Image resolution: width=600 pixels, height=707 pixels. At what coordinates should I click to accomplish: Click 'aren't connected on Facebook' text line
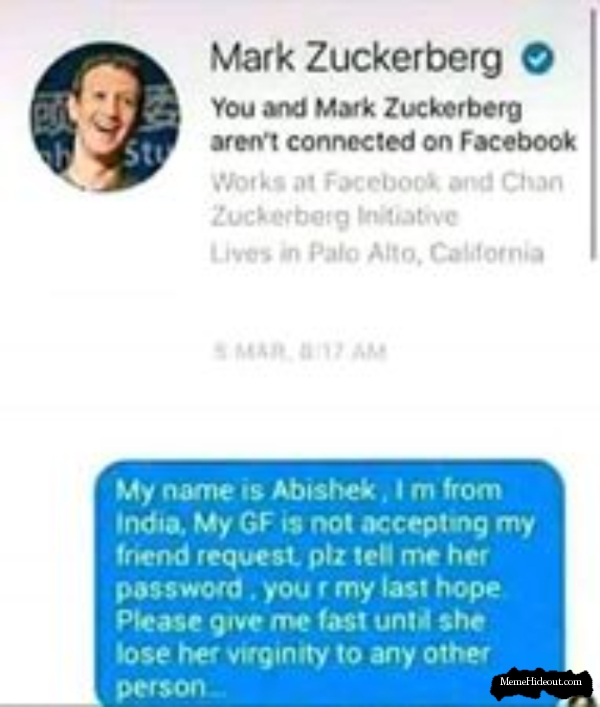point(393,142)
